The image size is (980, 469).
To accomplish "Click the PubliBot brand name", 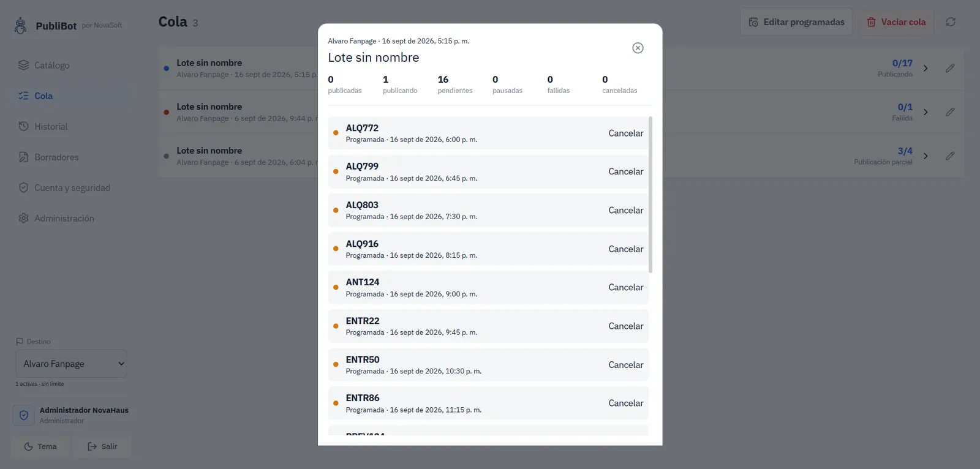I will (x=56, y=26).
